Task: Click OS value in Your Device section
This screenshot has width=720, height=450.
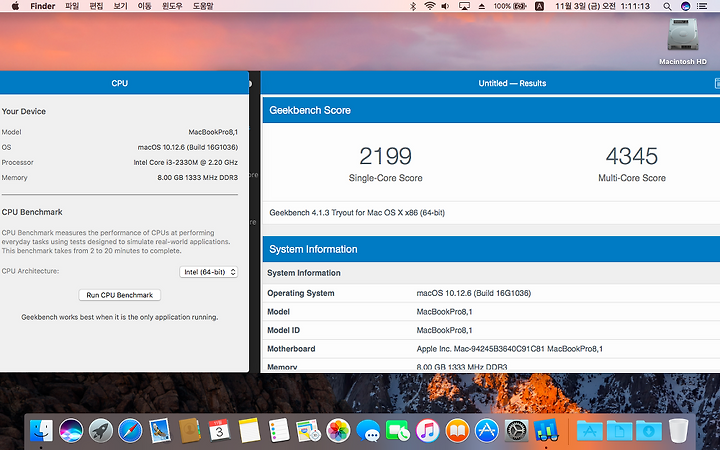Action: click(x=188, y=147)
